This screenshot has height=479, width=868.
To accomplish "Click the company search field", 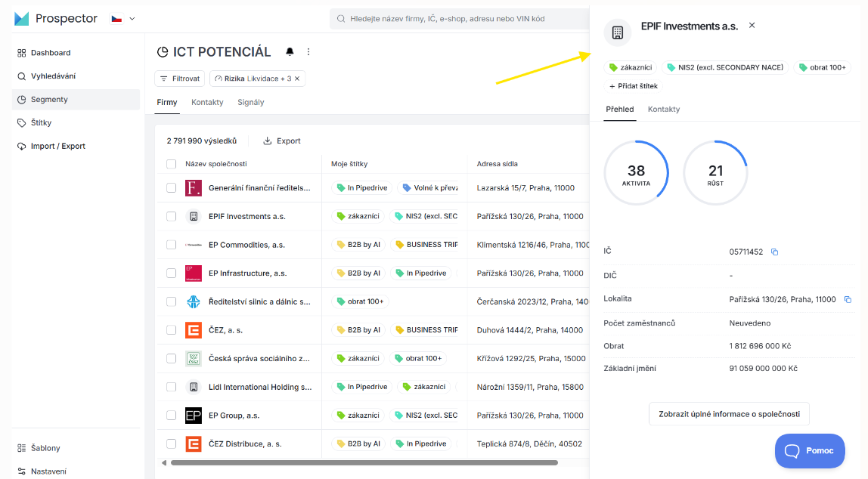I will pyautogui.click(x=460, y=19).
